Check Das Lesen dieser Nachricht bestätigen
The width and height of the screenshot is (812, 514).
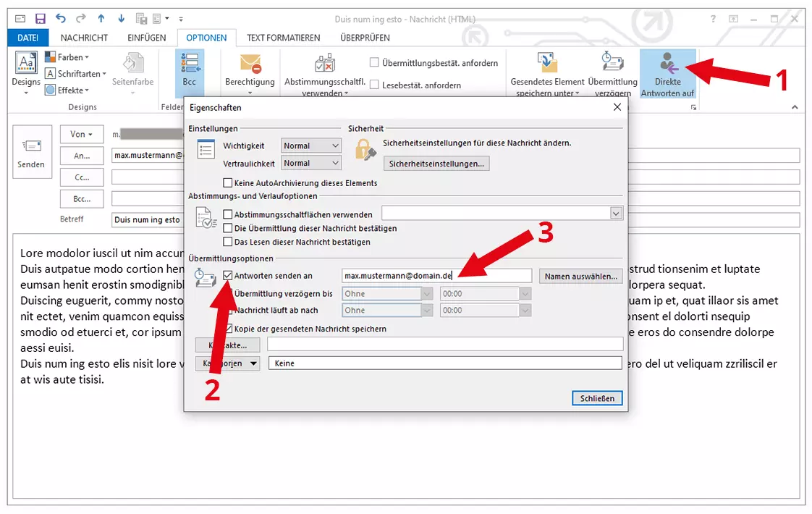click(x=227, y=242)
